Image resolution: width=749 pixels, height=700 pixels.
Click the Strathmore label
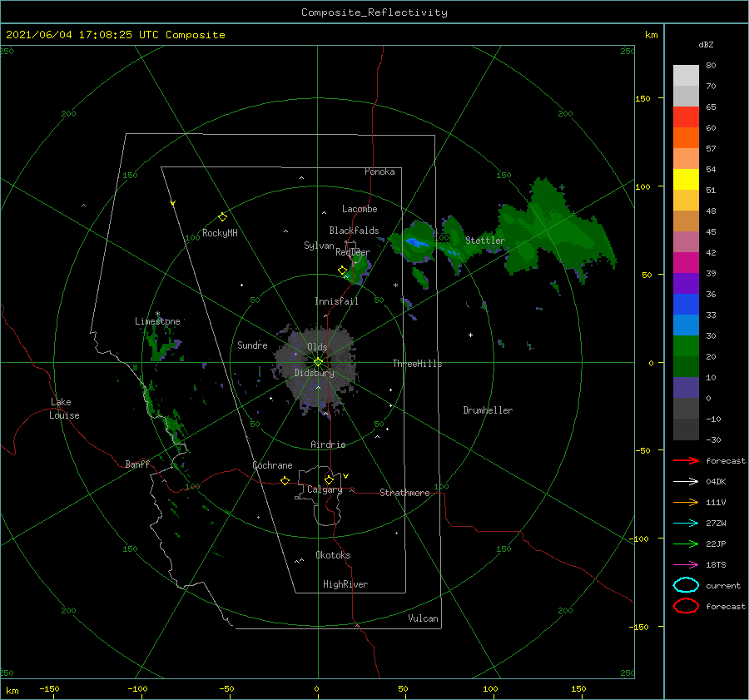pos(404,493)
